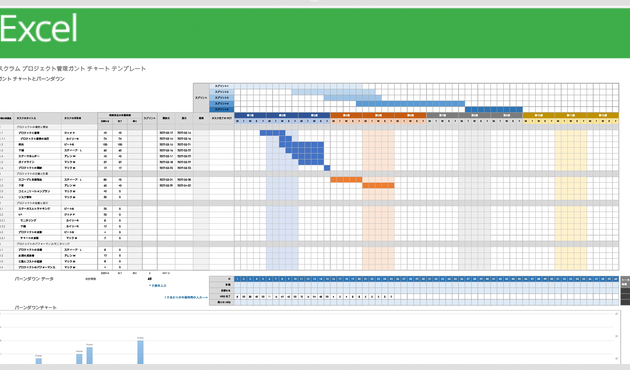Select the first gold week header
The width and height of the screenshot is (630, 370).
(538, 115)
